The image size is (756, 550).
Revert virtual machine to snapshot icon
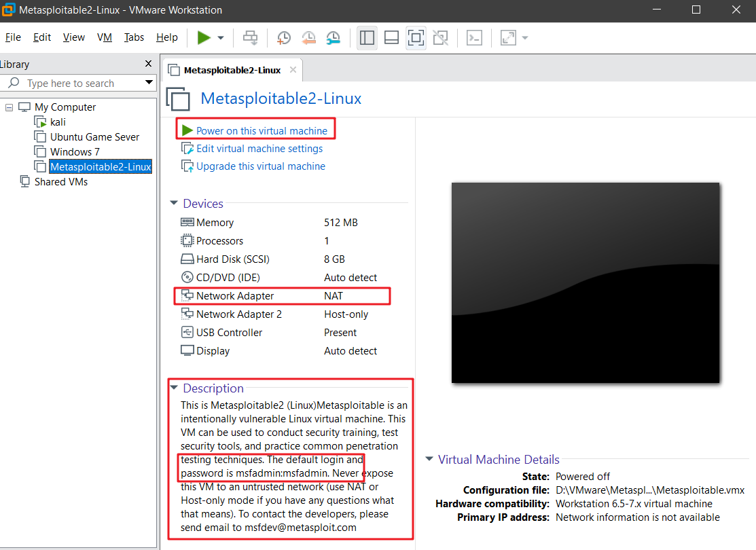tap(308, 37)
